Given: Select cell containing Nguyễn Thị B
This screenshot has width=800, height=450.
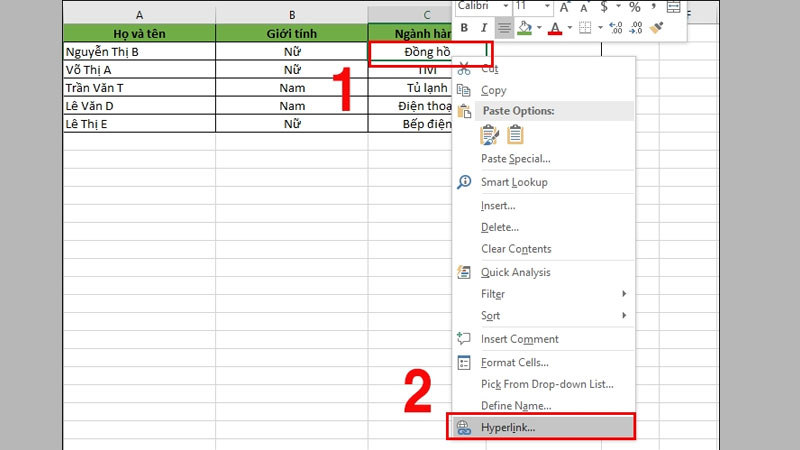Looking at the screenshot, I should coord(138,51).
